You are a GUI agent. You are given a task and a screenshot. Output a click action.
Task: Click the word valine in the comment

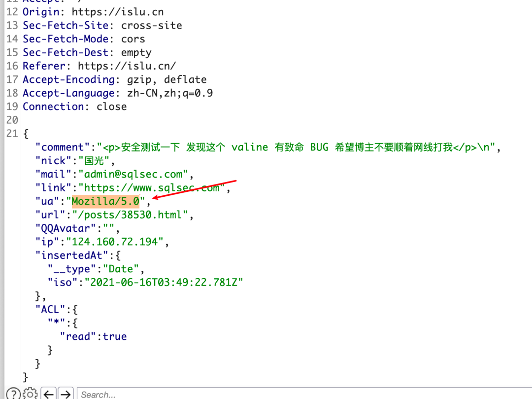pos(250,147)
